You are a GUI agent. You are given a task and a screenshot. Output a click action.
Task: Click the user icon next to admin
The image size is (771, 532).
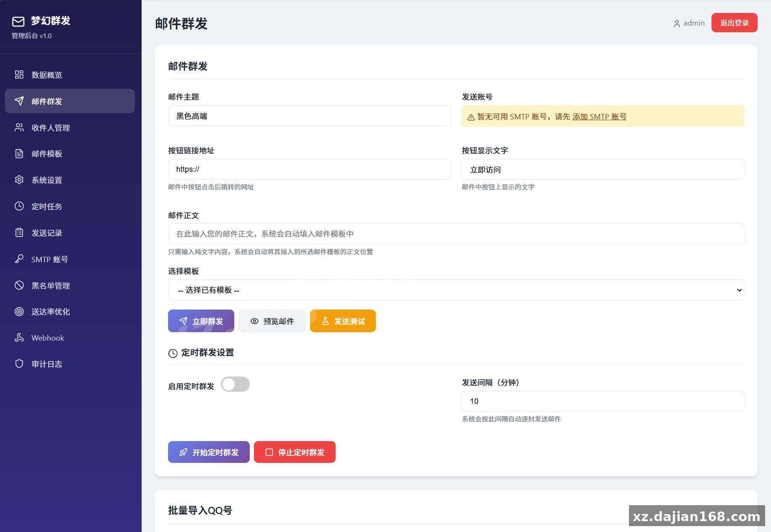pos(677,24)
